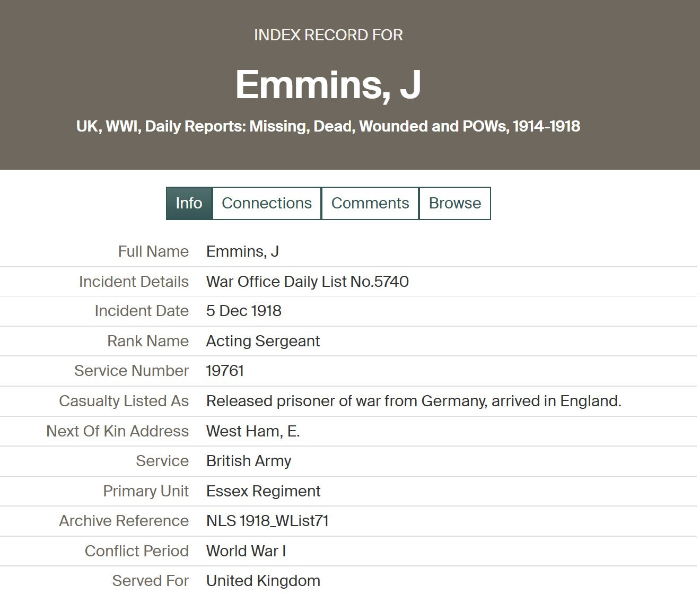Viewport: 700px width, 594px height.
Task: Click the 'United Kingdom' served-for value
Action: (263, 581)
